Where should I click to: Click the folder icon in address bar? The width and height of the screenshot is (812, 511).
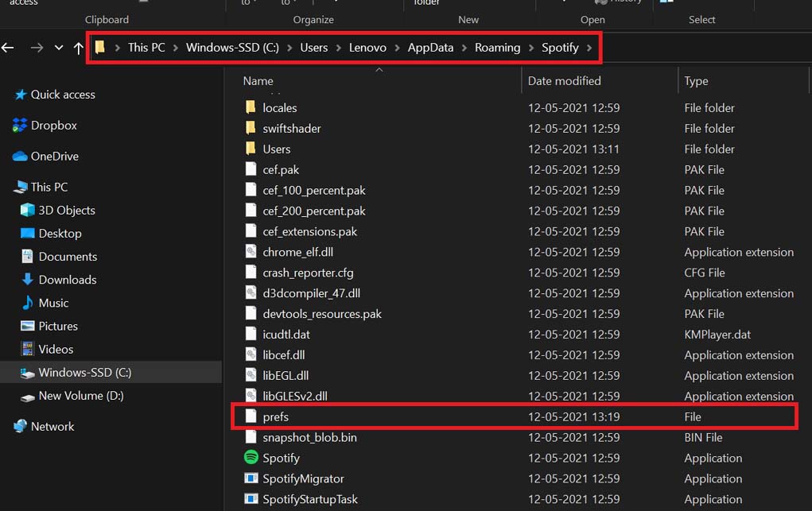(x=100, y=47)
